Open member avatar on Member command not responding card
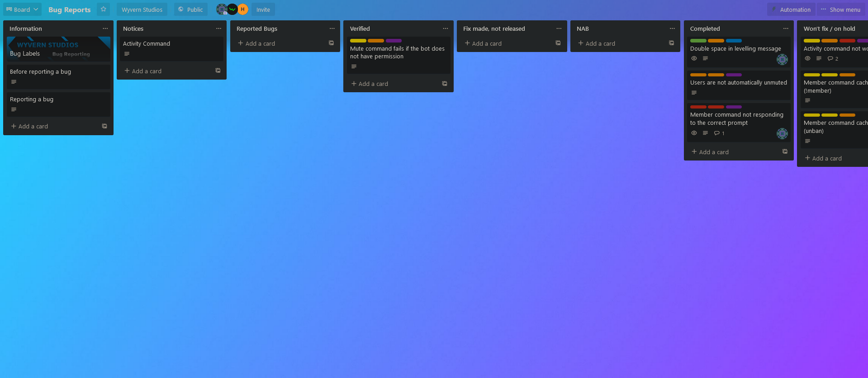Viewport: 868px width, 378px height. tap(782, 133)
